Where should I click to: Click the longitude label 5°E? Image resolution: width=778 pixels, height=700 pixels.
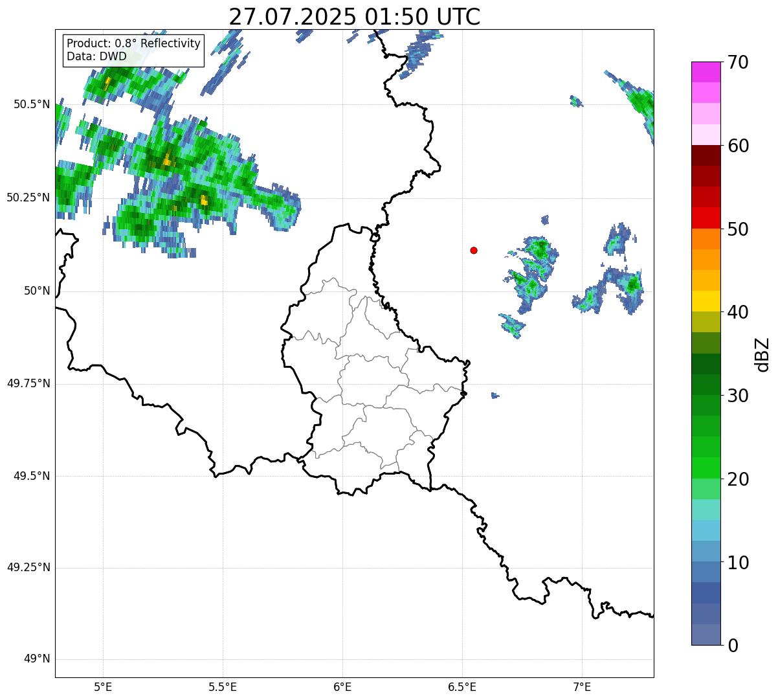pyautogui.click(x=103, y=686)
